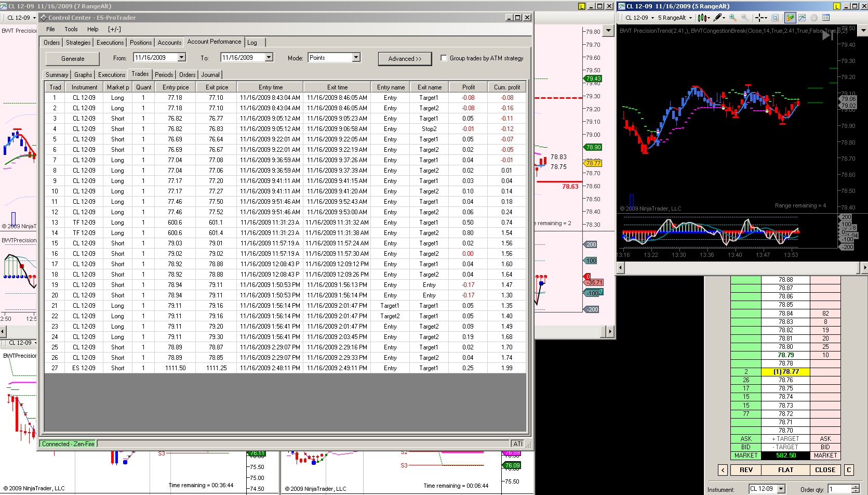Click the strategies S icon in chart toolbar

click(x=814, y=18)
